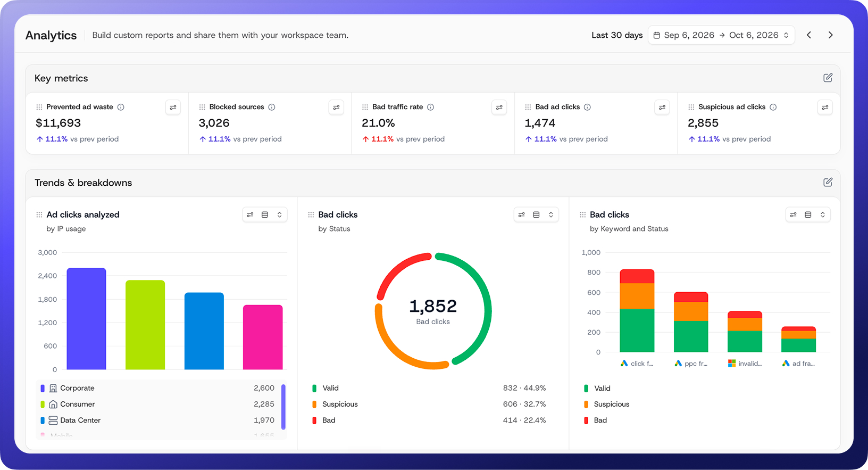Click the 'Last 30 days' label
This screenshot has height=470, width=868.
click(617, 35)
